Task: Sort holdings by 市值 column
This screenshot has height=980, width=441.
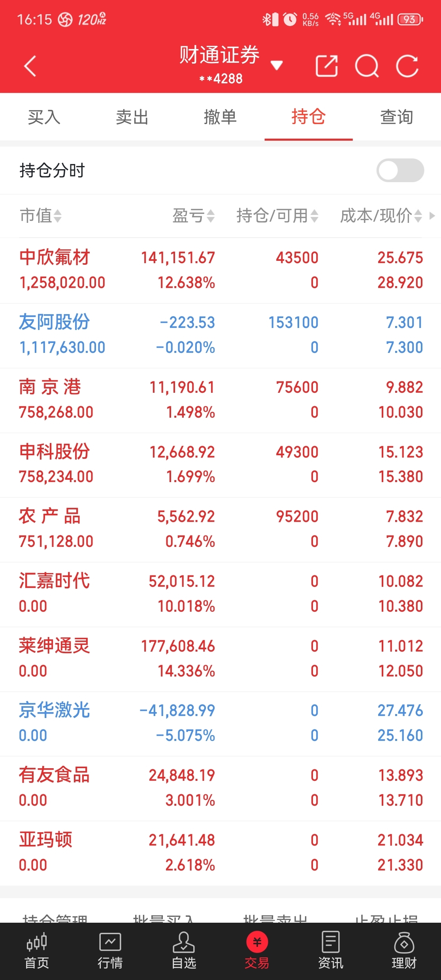Action: click(41, 216)
